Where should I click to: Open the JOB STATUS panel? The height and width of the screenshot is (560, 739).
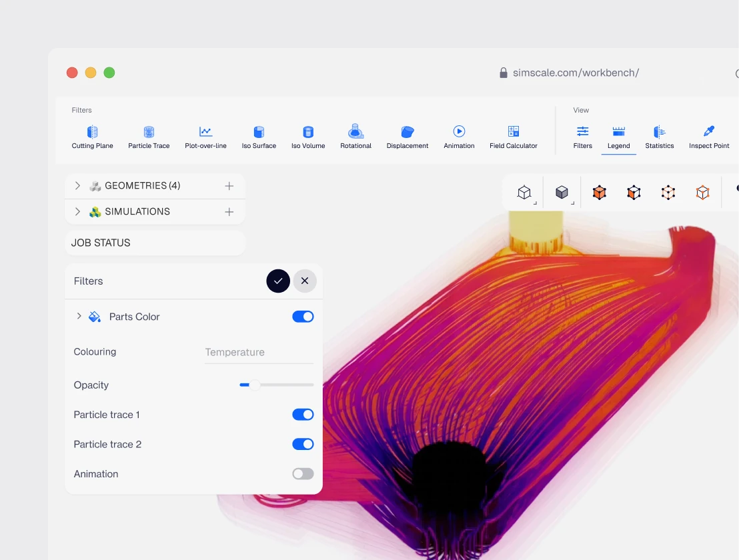point(155,243)
